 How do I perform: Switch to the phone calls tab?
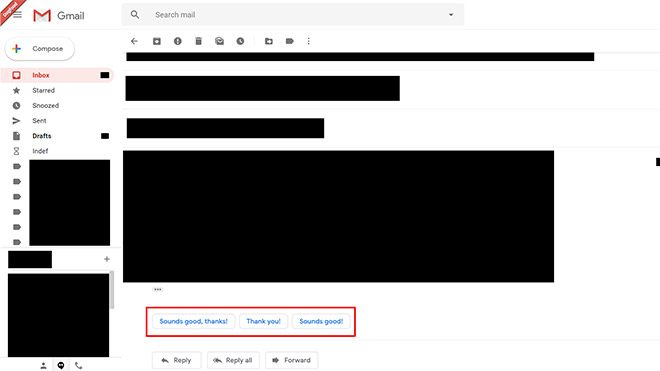click(78, 366)
